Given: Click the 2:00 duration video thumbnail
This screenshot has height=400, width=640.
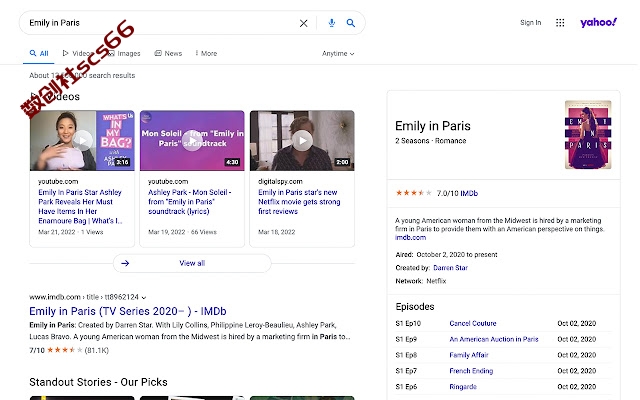Looking at the screenshot, I should [302, 141].
